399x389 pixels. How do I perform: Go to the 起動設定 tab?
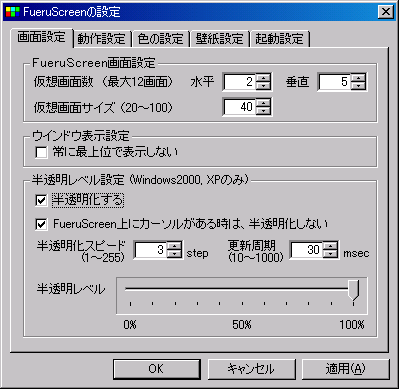pos(279,39)
